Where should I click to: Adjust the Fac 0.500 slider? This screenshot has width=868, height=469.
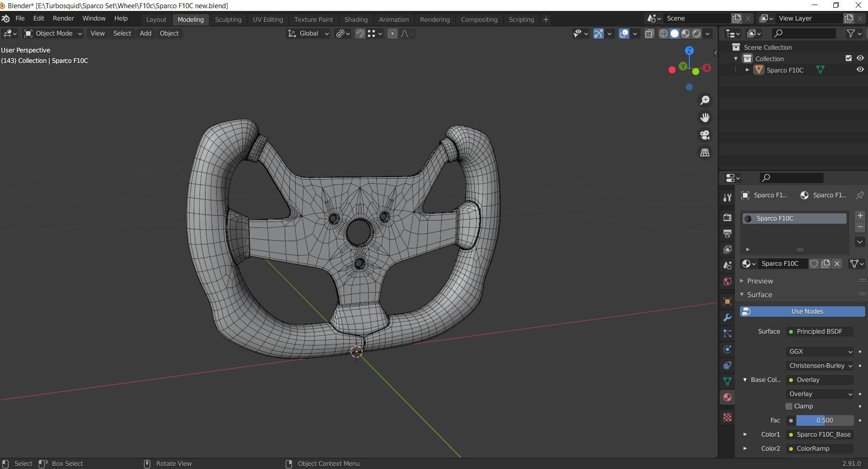coord(825,420)
